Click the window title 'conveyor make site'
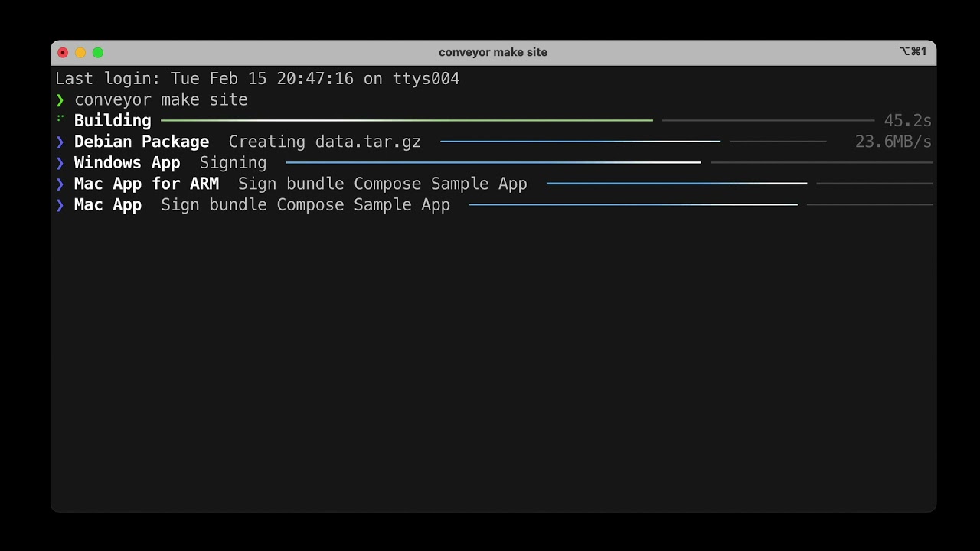This screenshot has width=980, height=551. [493, 52]
